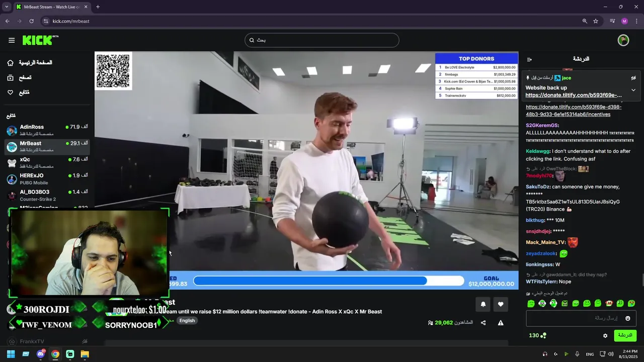Open HERExJO channel in sidebar
Viewport: 644px width, 362px height.
(47, 179)
